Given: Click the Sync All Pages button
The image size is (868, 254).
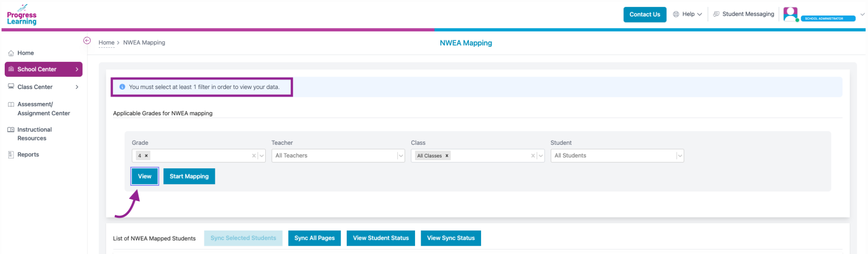Looking at the screenshot, I should pyautogui.click(x=314, y=238).
